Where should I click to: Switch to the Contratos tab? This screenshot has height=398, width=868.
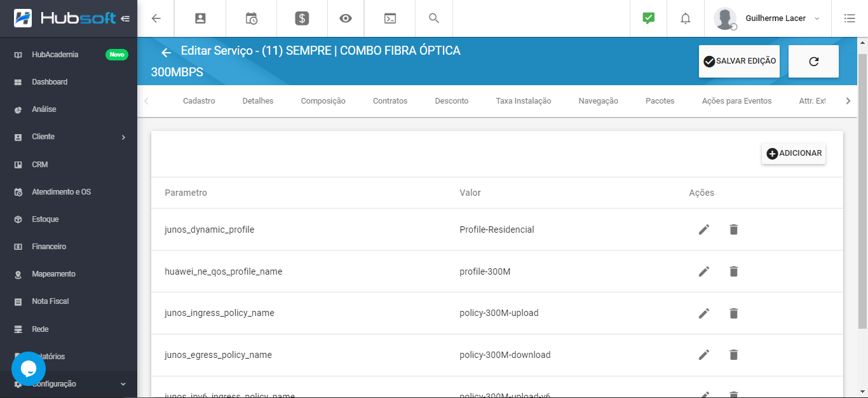point(390,101)
